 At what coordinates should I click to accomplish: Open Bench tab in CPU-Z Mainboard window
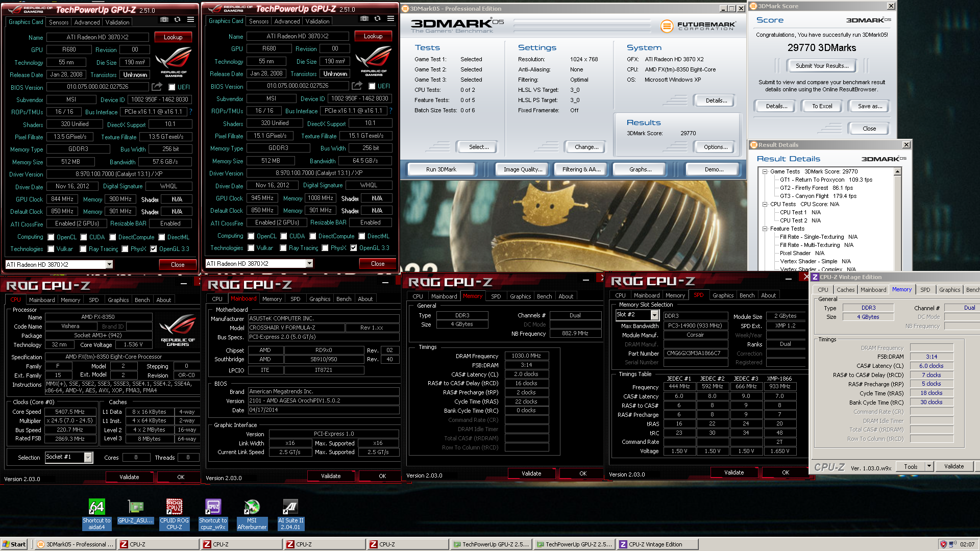click(344, 299)
